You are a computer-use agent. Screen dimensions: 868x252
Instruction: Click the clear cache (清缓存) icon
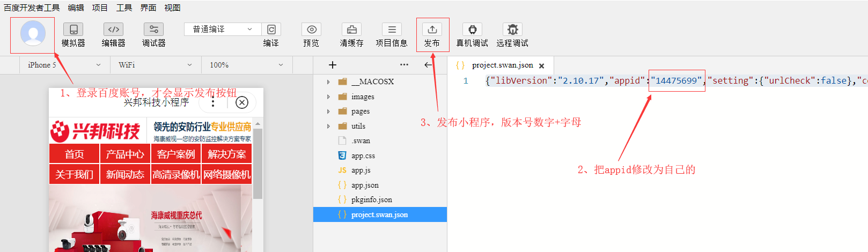click(x=351, y=29)
